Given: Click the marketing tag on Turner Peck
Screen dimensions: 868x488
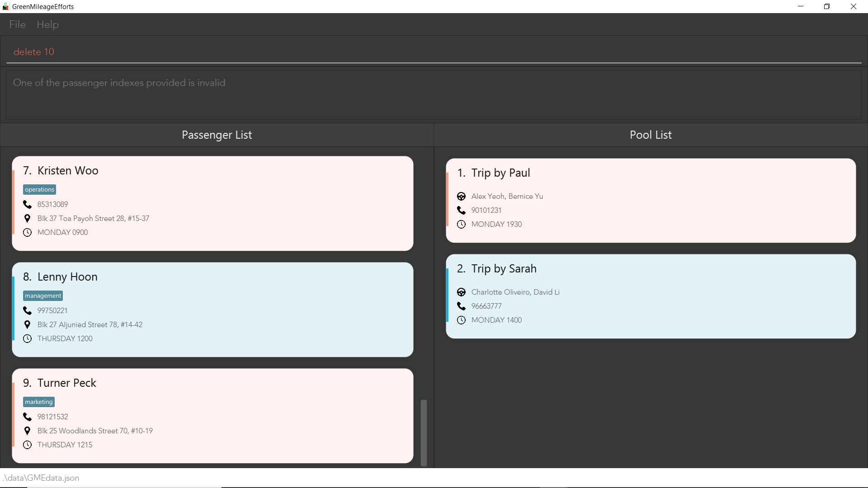Looking at the screenshot, I should (x=39, y=402).
